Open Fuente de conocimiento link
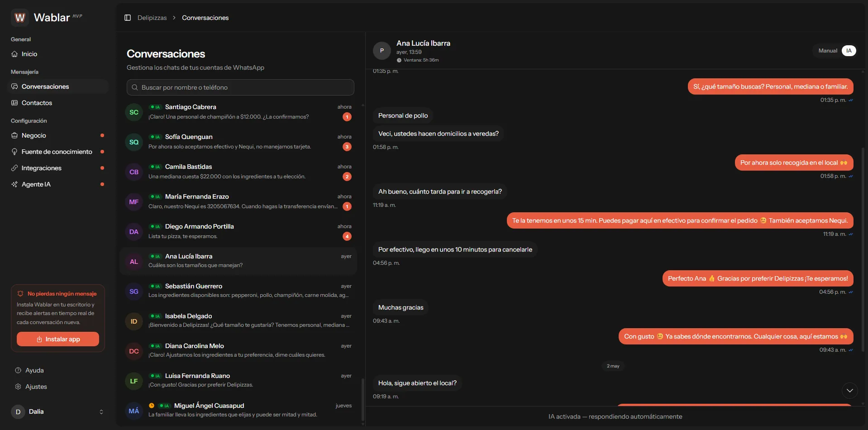This screenshot has width=868, height=430. [58, 152]
